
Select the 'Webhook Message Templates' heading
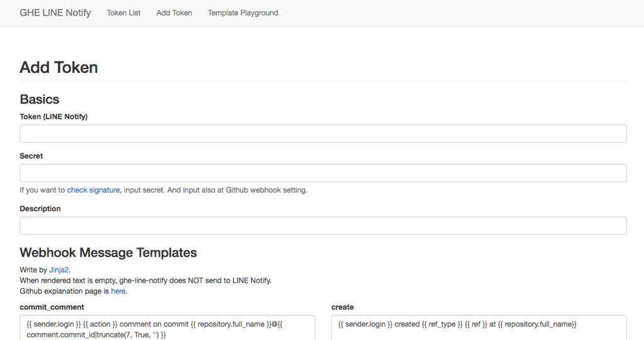click(x=108, y=253)
